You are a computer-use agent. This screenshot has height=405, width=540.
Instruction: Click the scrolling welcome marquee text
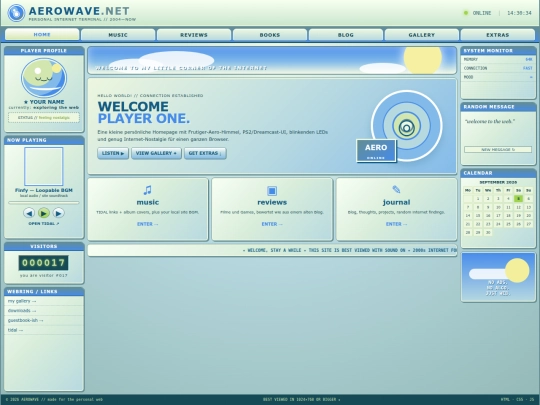(x=350, y=250)
